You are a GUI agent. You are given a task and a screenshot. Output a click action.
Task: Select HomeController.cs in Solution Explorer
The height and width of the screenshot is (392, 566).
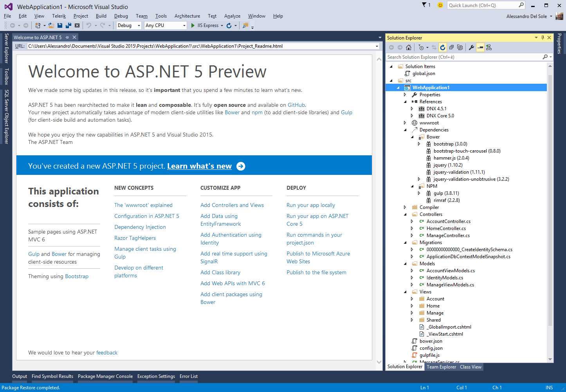point(446,228)
